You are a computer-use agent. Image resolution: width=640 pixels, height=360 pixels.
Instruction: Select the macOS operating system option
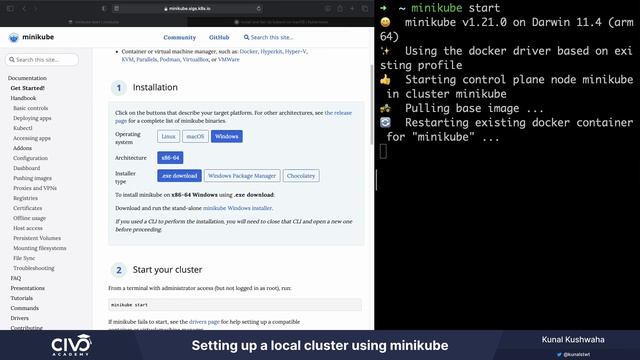(195, 136)
